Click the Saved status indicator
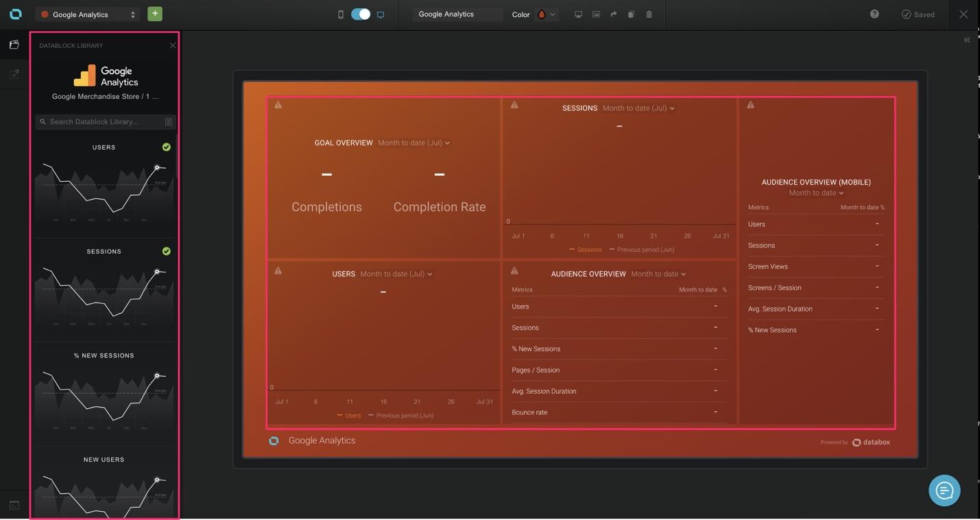Screen dimensions: 980x520 [918, 14]
